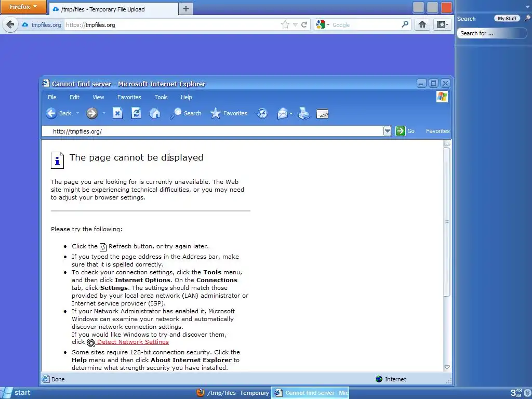Click Firefox search magnifier icon
Image resolution: width=532 pixels, height=399 pixels.
pos(405,24)
